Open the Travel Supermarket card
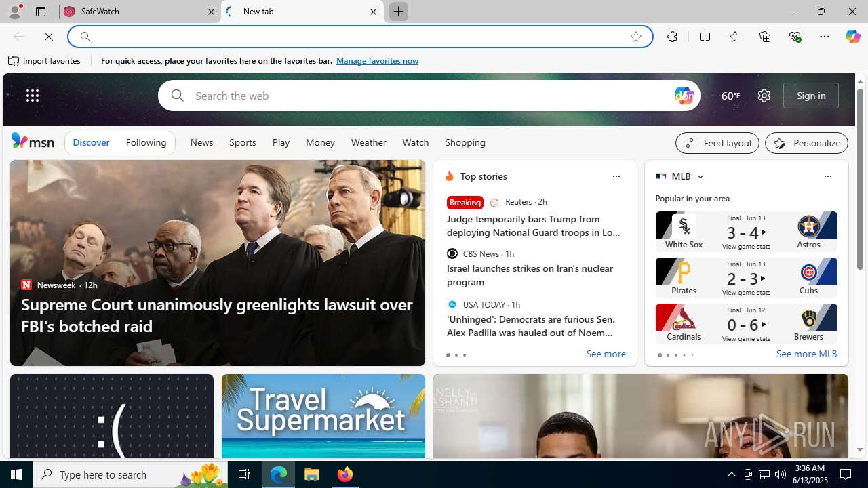This screenshot has height=488, width=868. click(323, 416)
